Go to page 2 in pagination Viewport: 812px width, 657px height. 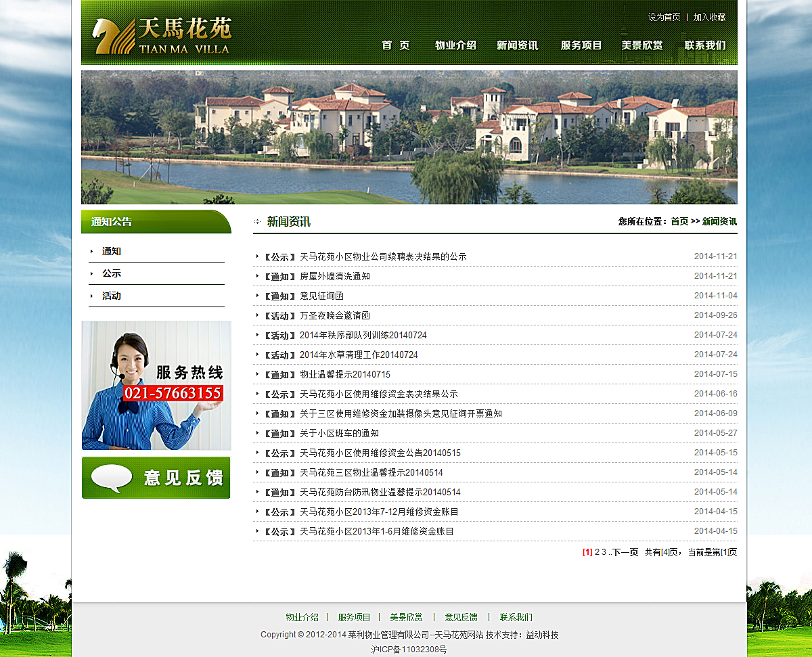point(597,552)
